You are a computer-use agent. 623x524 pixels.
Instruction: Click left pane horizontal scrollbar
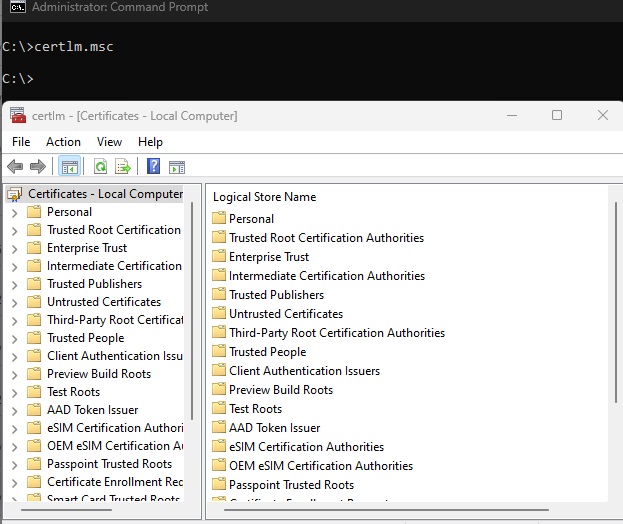click(66, 510)
